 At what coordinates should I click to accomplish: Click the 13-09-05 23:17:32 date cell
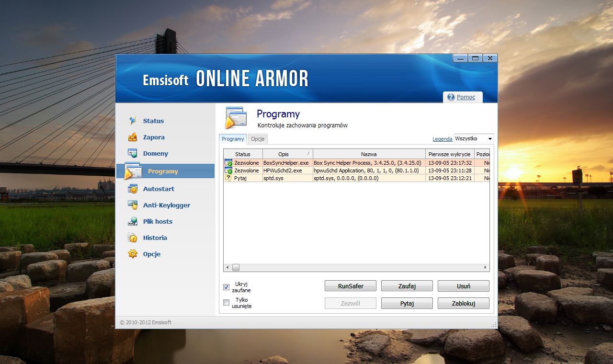pos(450,163)
